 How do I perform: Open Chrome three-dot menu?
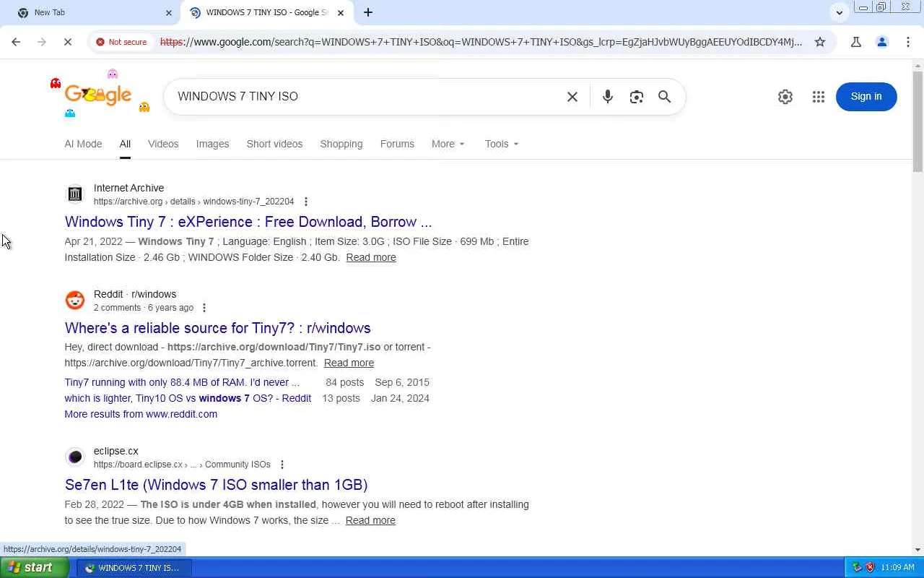point(908,42)
